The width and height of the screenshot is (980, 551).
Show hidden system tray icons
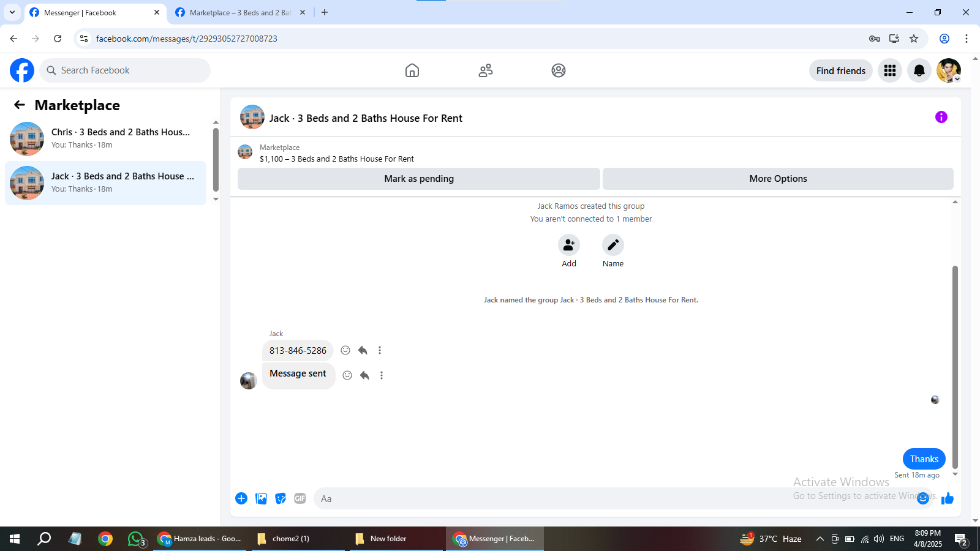820,539
